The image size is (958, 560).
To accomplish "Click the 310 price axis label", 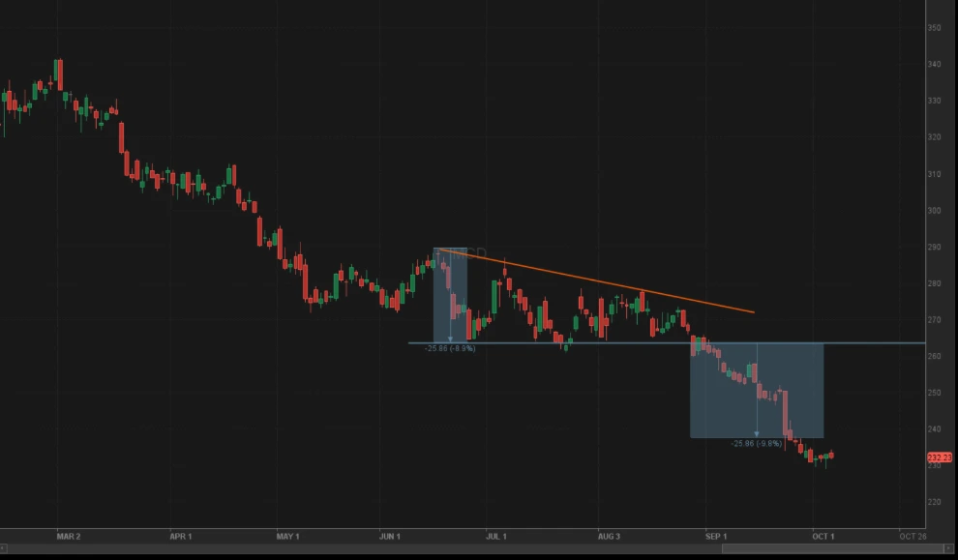I will (x=935, y=174).
